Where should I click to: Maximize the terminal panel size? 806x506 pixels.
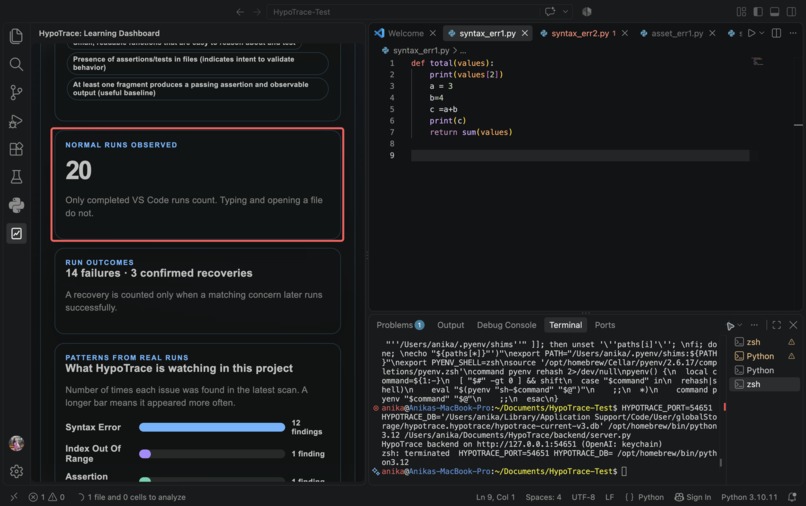777,325
